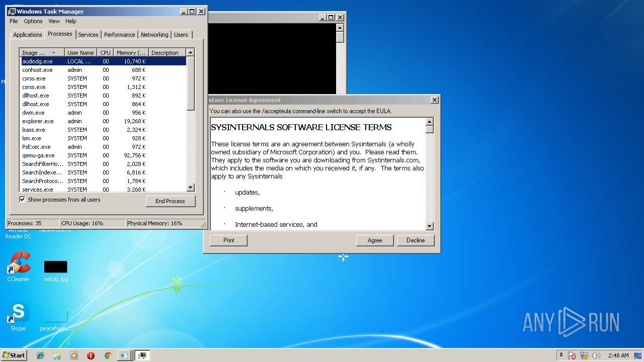Sort by the Image Name column header

tap(42, 53)
